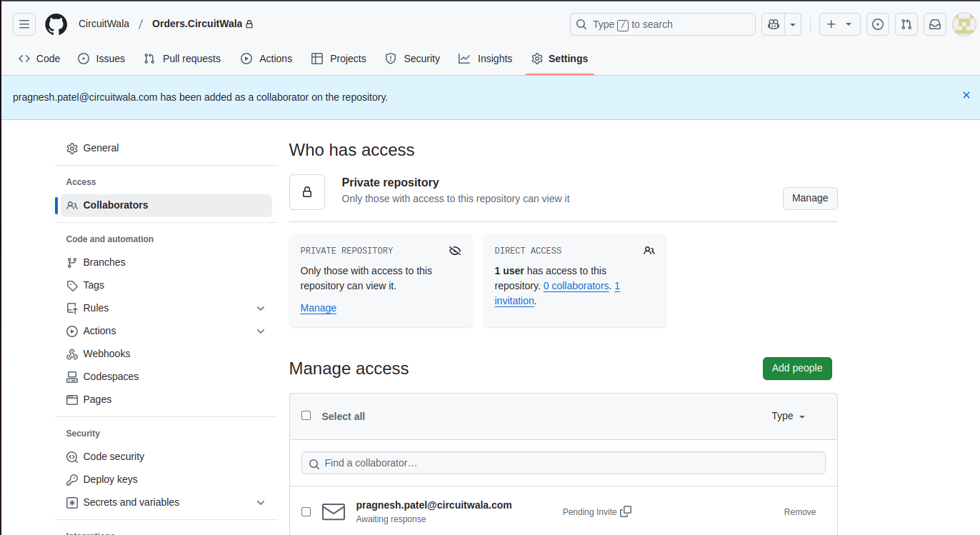The height and width of the screenshot is (535, 980).
Task: Focus the Type / to search box
Action: tap(663, 24)
